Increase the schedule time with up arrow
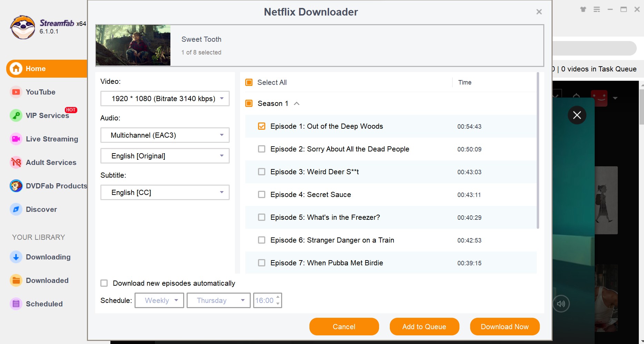 (x=278, y=297)
